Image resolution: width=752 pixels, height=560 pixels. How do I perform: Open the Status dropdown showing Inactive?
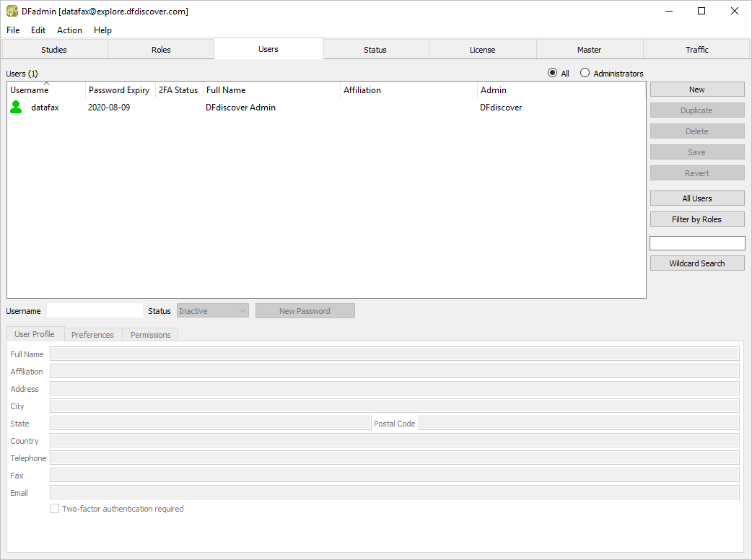click(x=212, y=311)
